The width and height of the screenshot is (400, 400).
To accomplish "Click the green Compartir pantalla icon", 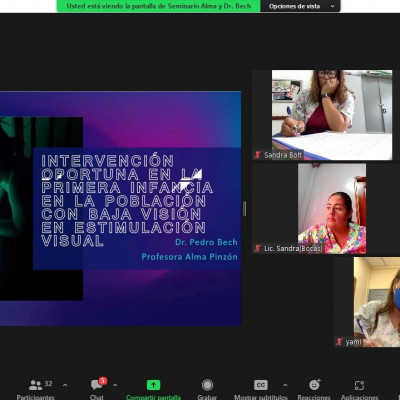I will [153, 385].
